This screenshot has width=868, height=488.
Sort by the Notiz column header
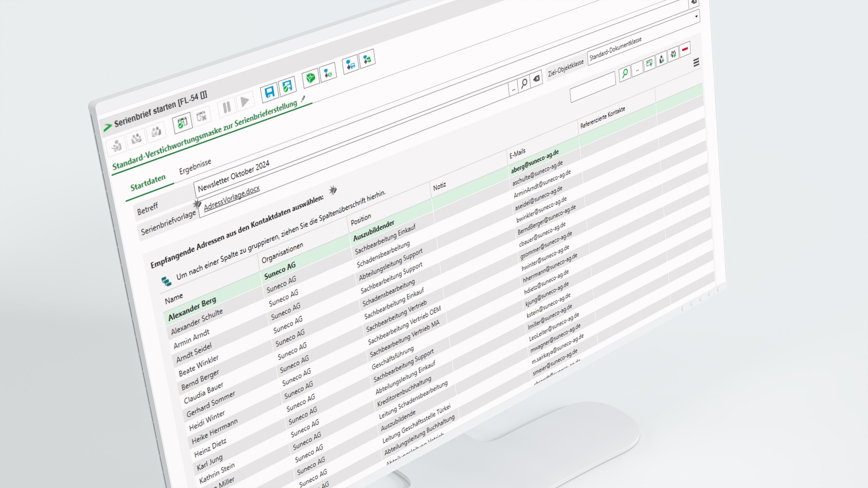click(439, 186)
